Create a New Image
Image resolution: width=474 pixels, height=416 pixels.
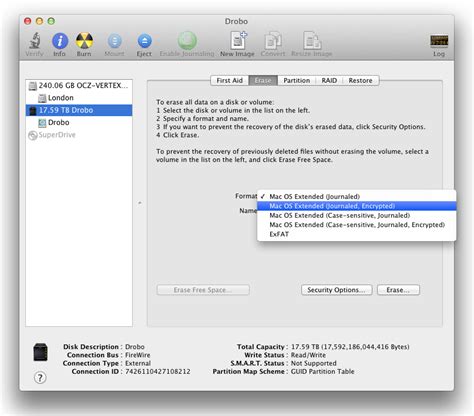pyautogui.click(x=238, y=40)
